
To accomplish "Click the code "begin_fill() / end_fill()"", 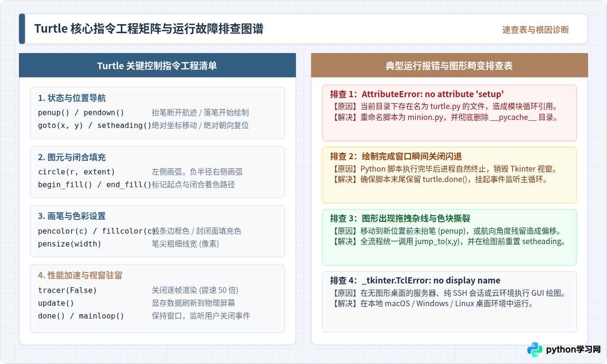I will tap(94, 184).
